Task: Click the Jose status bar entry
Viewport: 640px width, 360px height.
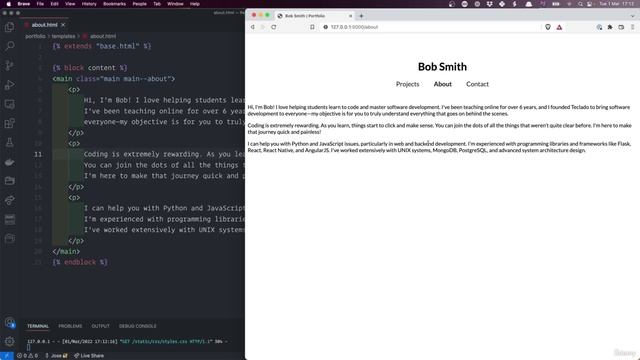Action: tap(57, 356)
